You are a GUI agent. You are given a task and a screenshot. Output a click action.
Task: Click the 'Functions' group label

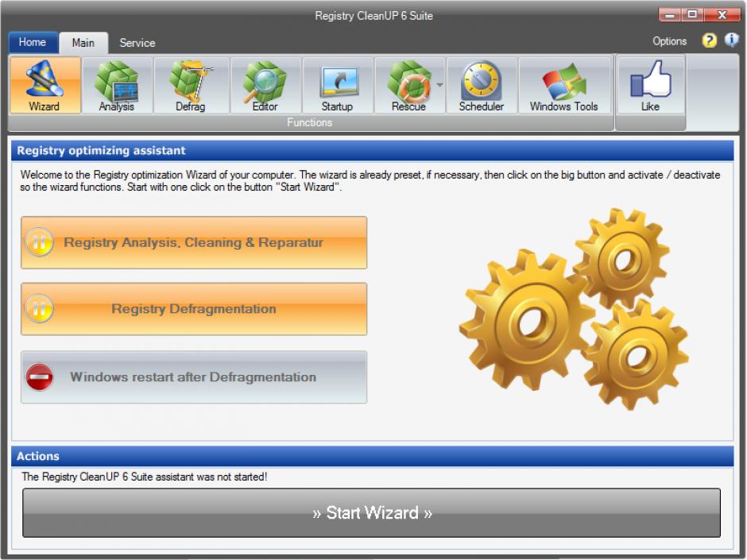310,122
